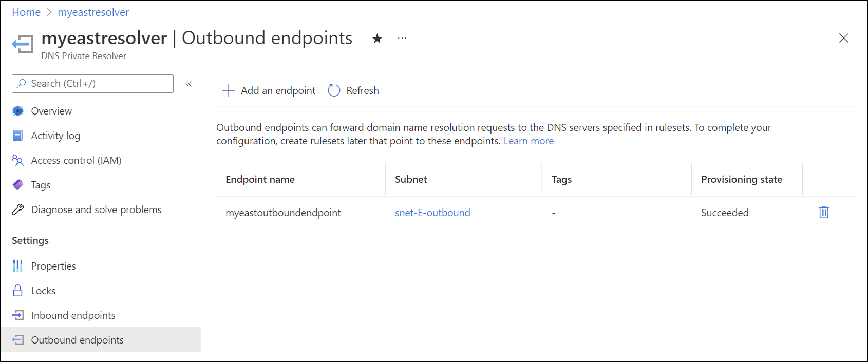Screen dimensions: 868x362
Task: Click the Properties bars icon
Action: point(17,265)
